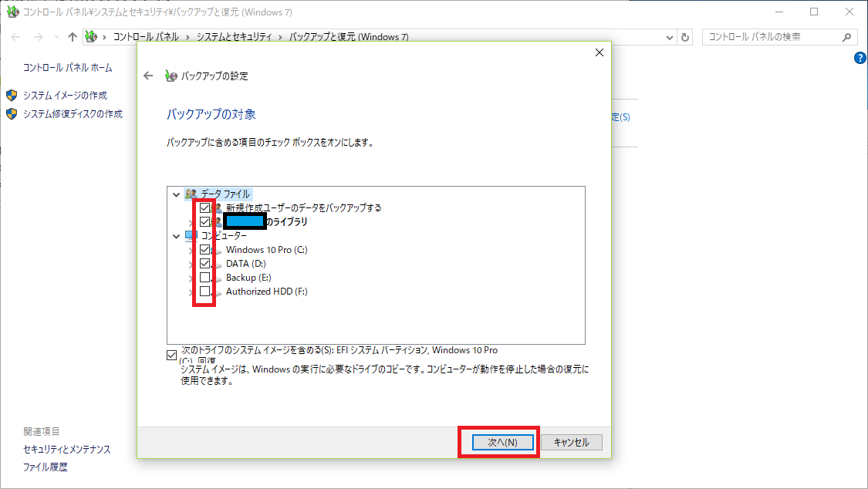This screenshot has height=489, width=868.
Task: Click the help question mark icon
Action: [x=860, y=58]
